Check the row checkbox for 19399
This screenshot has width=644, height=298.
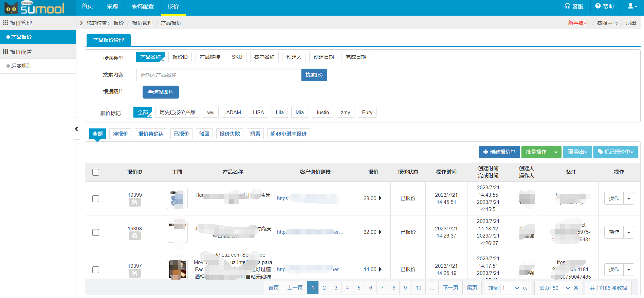coord(96,199)
